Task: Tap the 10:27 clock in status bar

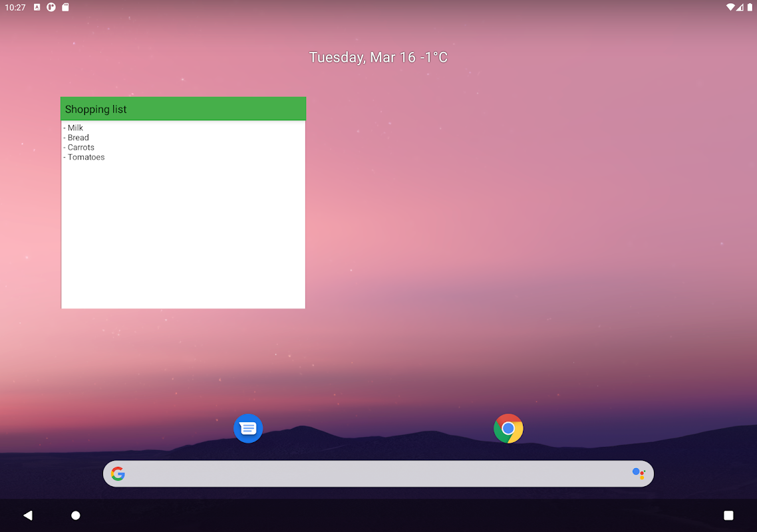Action: pyautogui.click(x=15, y=7)
